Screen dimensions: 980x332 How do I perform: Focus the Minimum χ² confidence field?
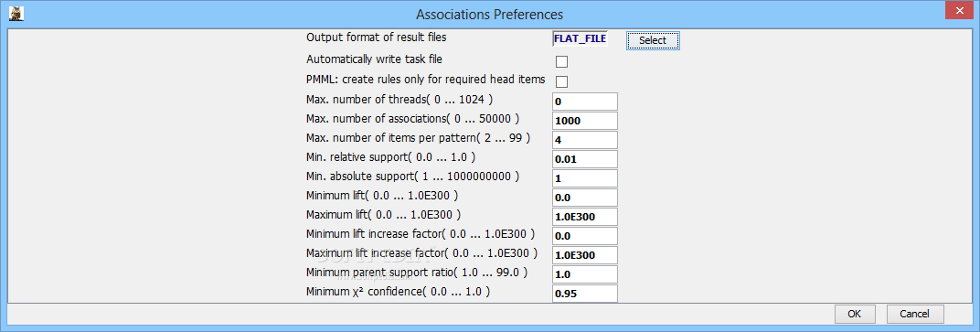click(585, 294)
